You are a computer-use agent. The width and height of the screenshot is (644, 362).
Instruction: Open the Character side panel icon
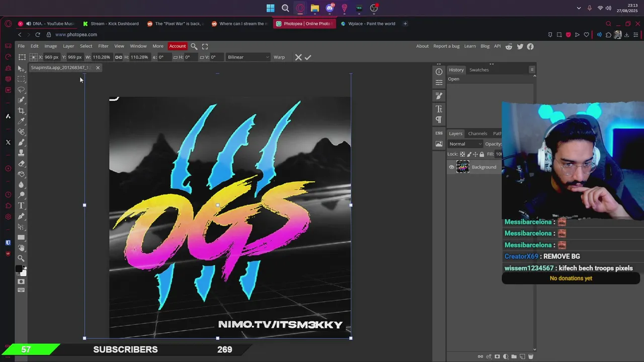(439, 109)
